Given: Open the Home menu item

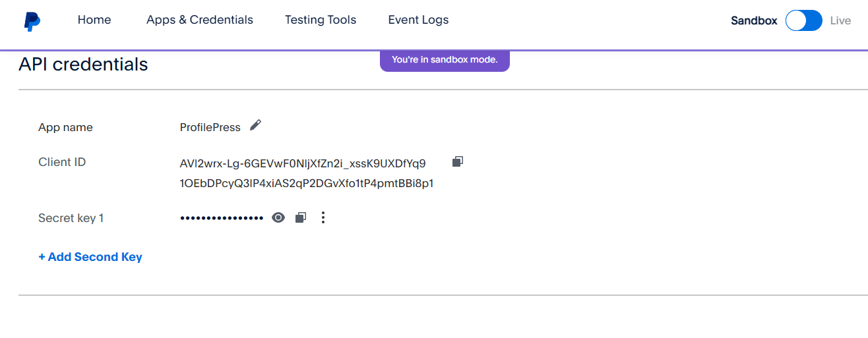Looking at the screenshot, I should [94, 20].
